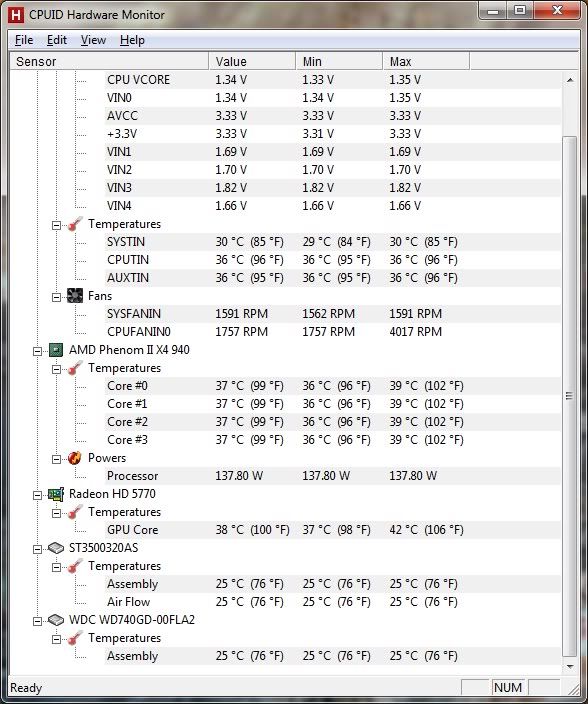588x704 pixels.
Task: Collapse Temperatures under WDC WD740GD-00FLA2
Action: click(x=57, y=639)
